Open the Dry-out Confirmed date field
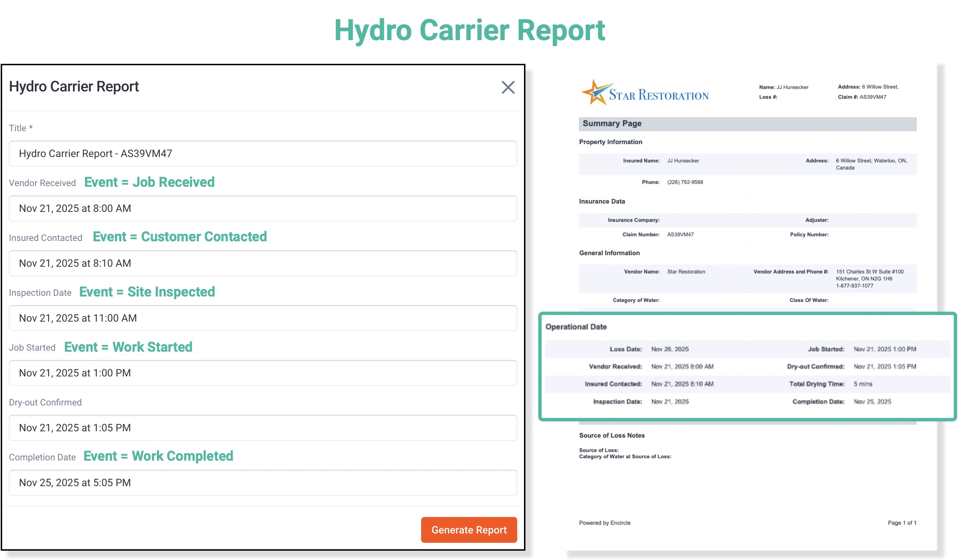This screenshot has height=560, width=962. point(262,428)
